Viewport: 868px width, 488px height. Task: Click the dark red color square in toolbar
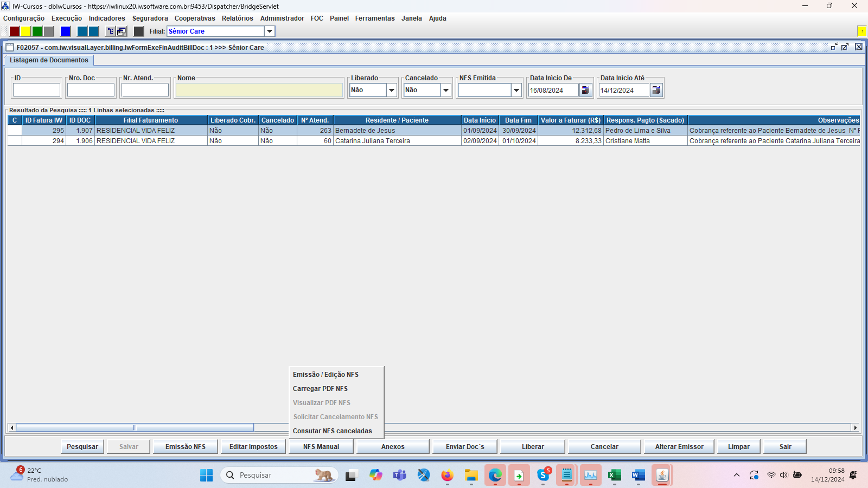(x=15, y=31)
